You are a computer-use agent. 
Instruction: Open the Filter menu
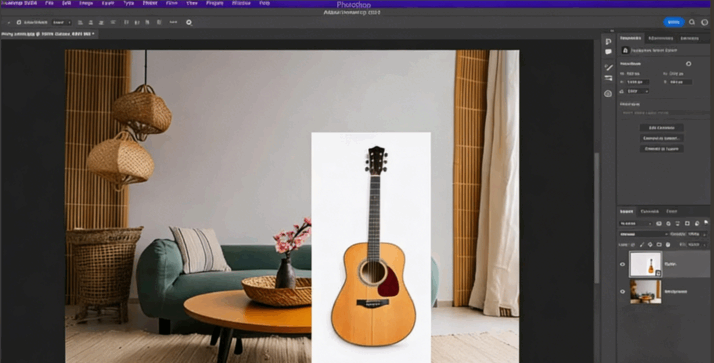pos(172,3)
